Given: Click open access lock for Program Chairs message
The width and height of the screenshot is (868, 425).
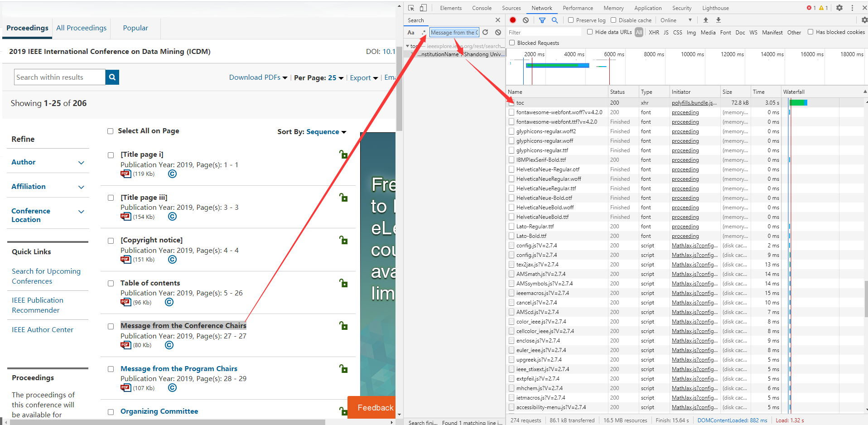Looking at the screenshot, I should [343, 368].
